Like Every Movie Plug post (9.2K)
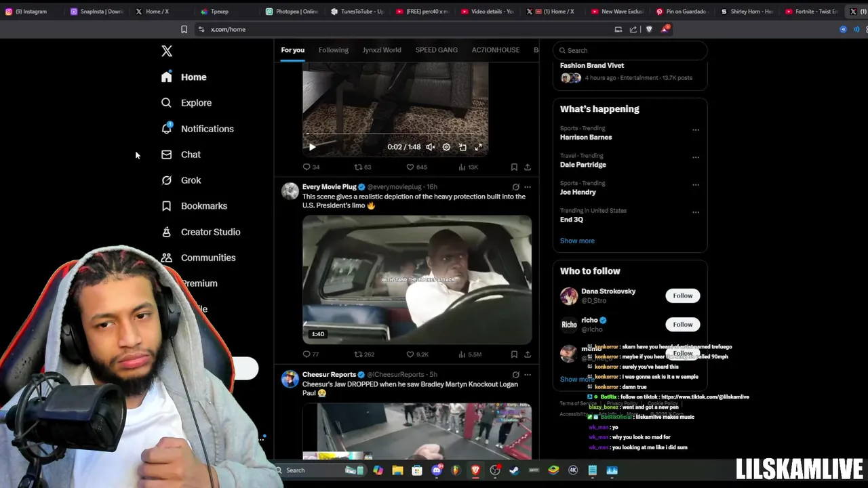868x488 pixels. (417, 354)
